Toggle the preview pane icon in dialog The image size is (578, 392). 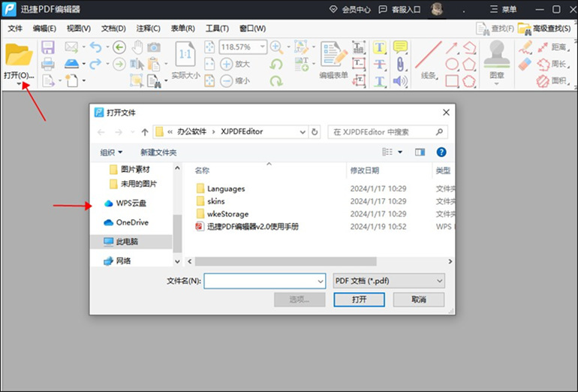[x=420, y=152]
